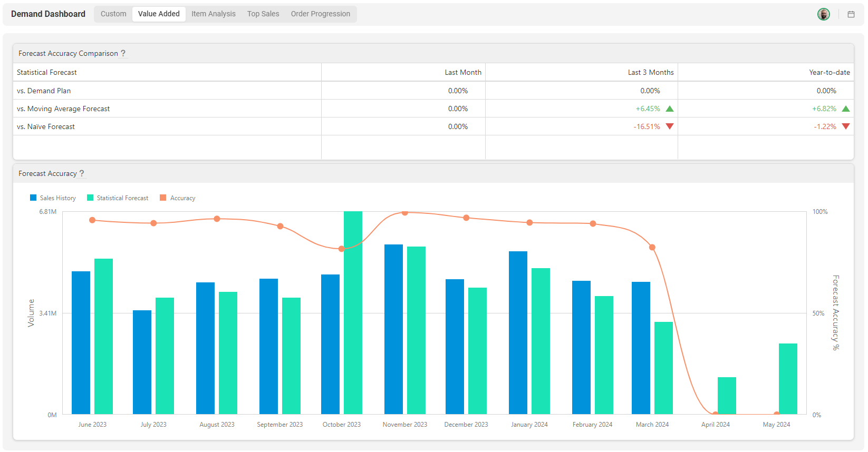Viewport: 868px width, 452px height.
Task: Click the Statistical Forecast legend label
Action: coord(123,198)
